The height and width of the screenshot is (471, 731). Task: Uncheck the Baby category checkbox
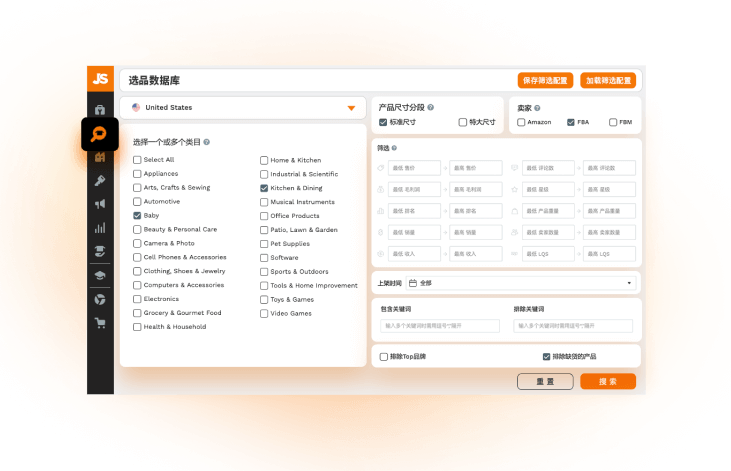(137, 215)
